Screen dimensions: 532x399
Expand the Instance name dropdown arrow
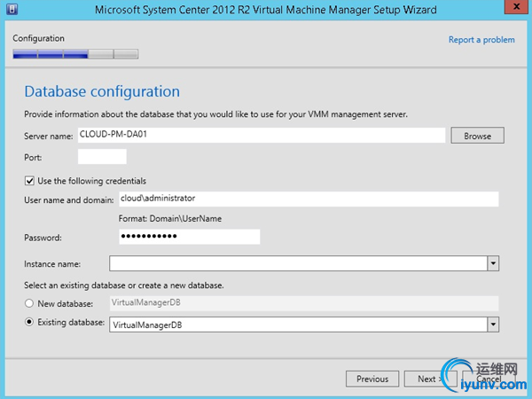(x=493, y=263)
